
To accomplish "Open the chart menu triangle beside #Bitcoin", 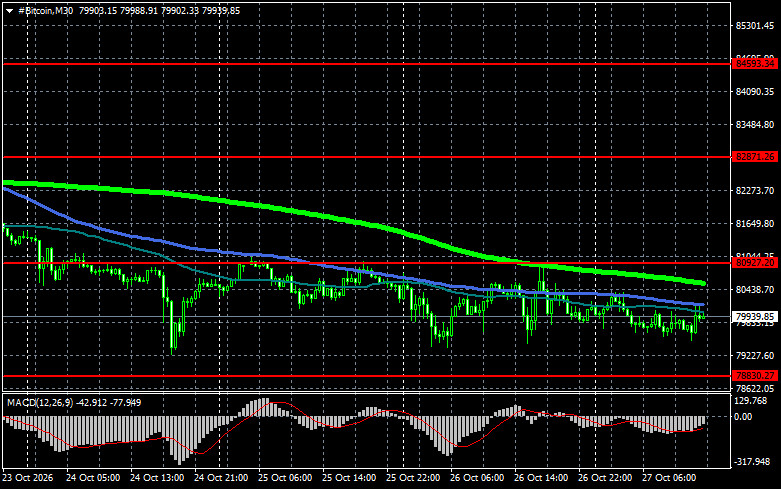I will tap(9, 10).
